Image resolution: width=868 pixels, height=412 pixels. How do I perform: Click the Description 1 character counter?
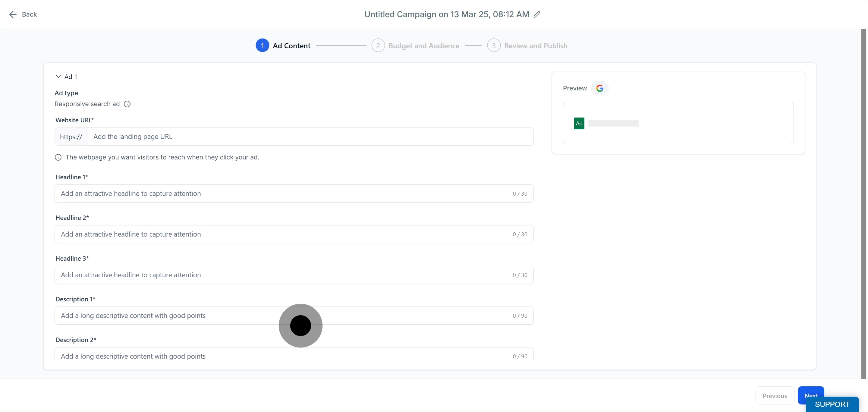pos(520,316)
